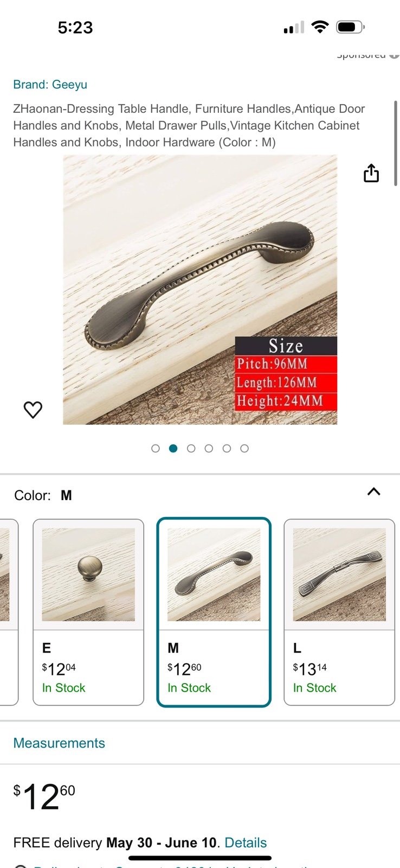Tap the partially visible color option at left
Image resolution: width=400 pixels, height=868 pixels.
click(8, 612)
